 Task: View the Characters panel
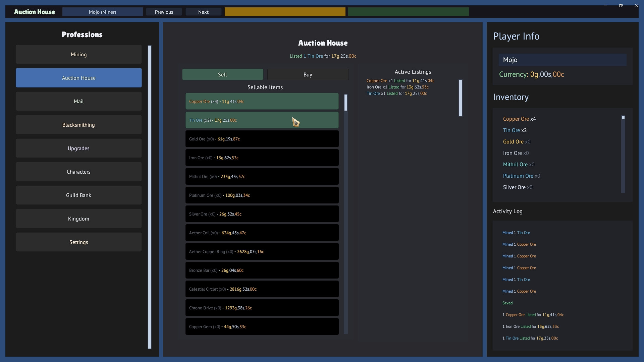[x=78, y=172]
